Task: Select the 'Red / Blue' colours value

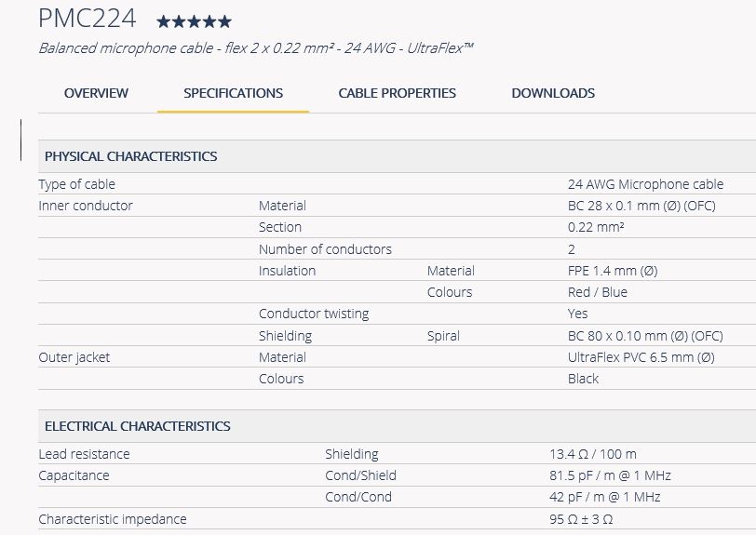Action: (x=598, y=292)
